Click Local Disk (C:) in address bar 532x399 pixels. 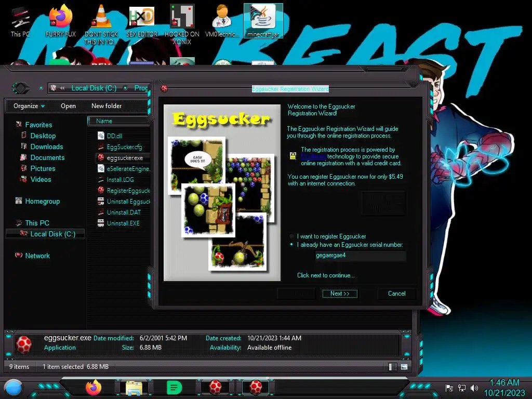point(94,88)
